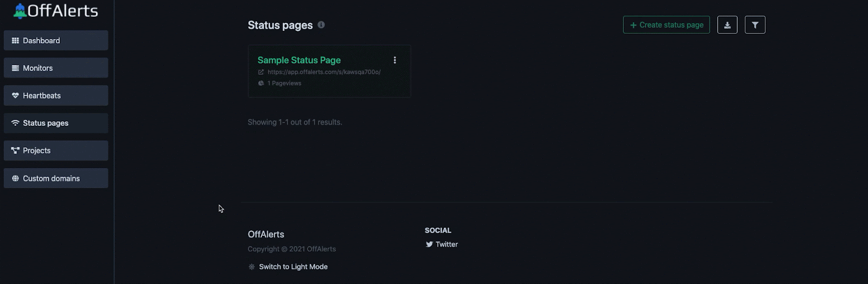Click Create status page button
The width and height of the screenshot is (868, 284).
pyautogui.click(x=666, y=25)
